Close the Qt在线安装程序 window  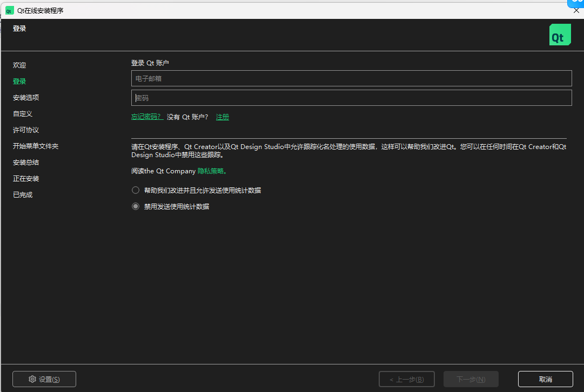[x=576, y=10]
